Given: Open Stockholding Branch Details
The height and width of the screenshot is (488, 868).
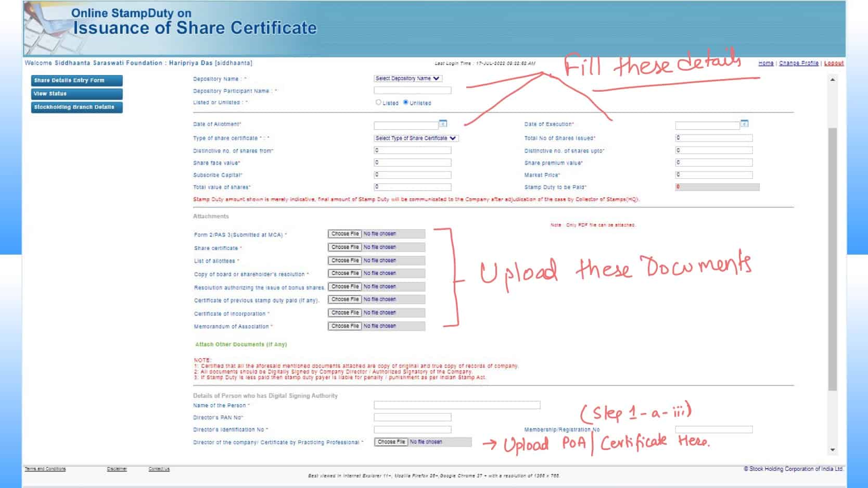Looking at the screenshot, I should coord(76,107).
